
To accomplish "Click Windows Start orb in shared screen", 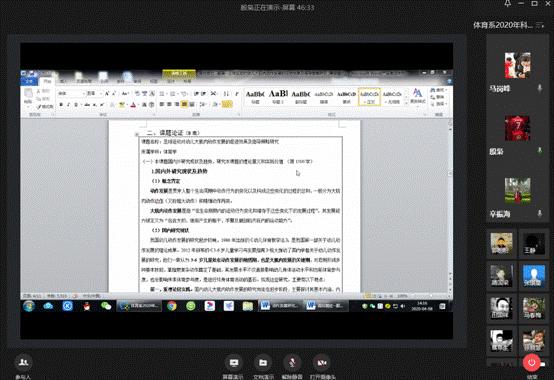I will 29,306.
